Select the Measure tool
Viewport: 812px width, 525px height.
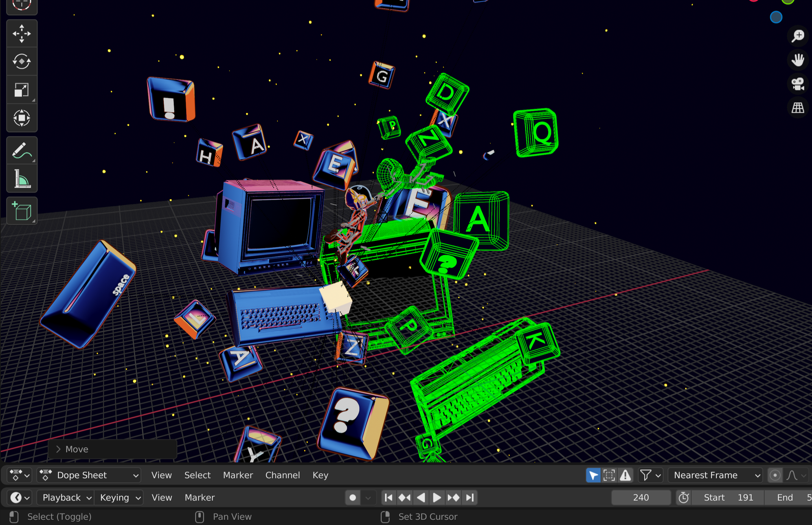[x=22, y=179]
